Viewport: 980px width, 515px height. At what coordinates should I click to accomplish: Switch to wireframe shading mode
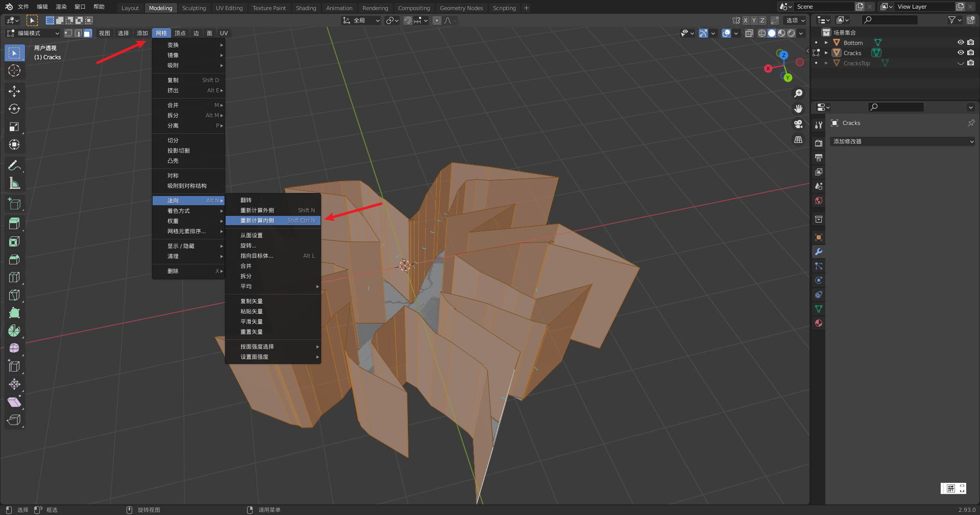pyautogui.click(x=762, y=33)
